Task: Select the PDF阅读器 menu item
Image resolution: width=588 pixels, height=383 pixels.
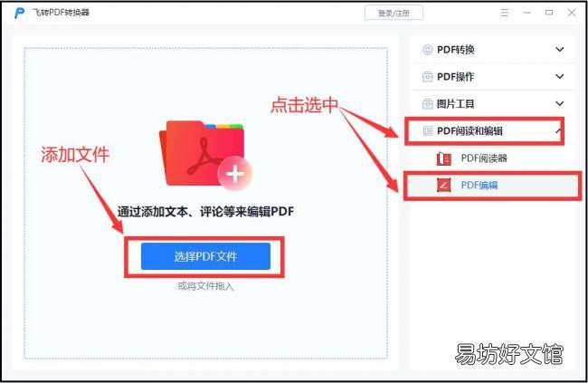Action: point(492,158)
